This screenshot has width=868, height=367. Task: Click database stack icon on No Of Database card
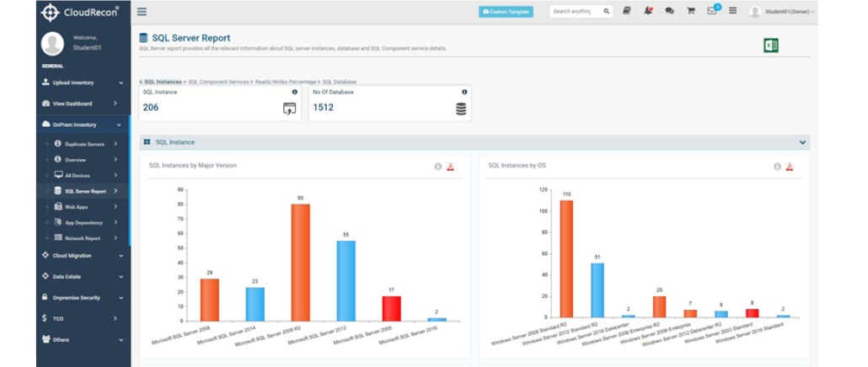(461, 109)
